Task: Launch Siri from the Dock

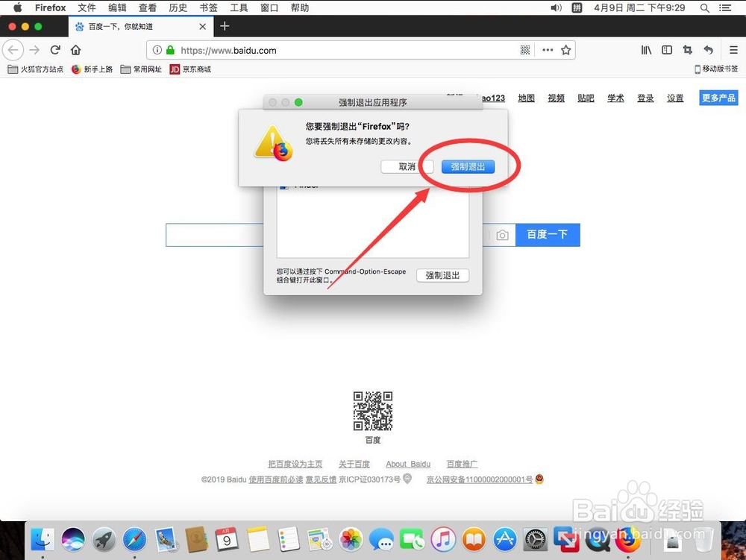Action: [73, 540]
